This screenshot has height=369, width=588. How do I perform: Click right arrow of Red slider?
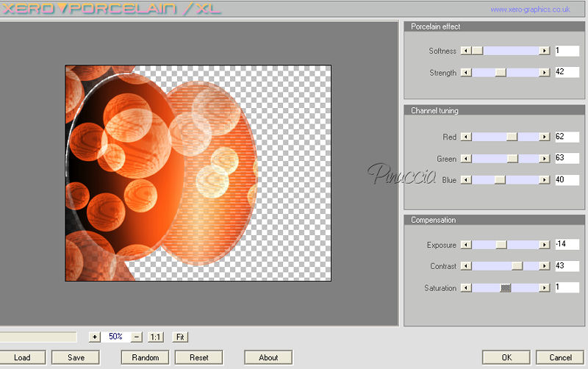[544, 137]
